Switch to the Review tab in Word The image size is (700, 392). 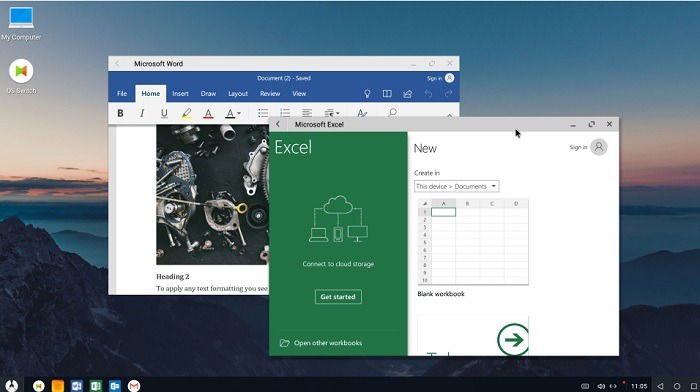pos(270,94)
